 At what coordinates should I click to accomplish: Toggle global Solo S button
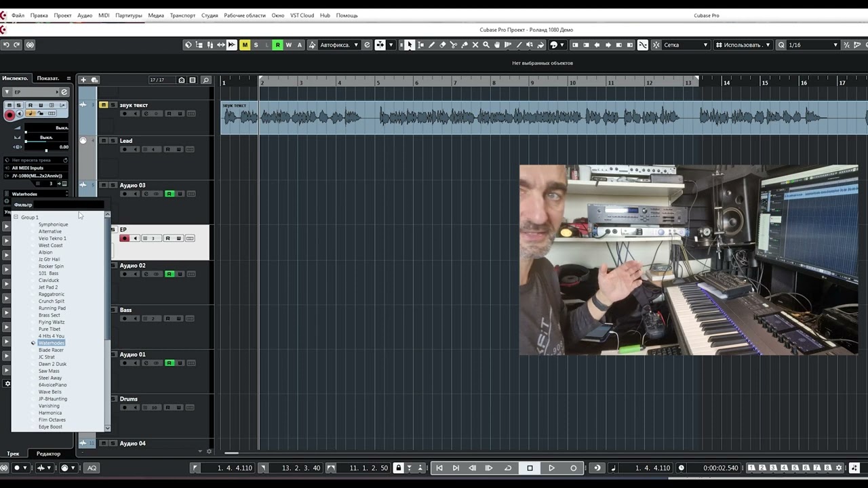point(256,45)
